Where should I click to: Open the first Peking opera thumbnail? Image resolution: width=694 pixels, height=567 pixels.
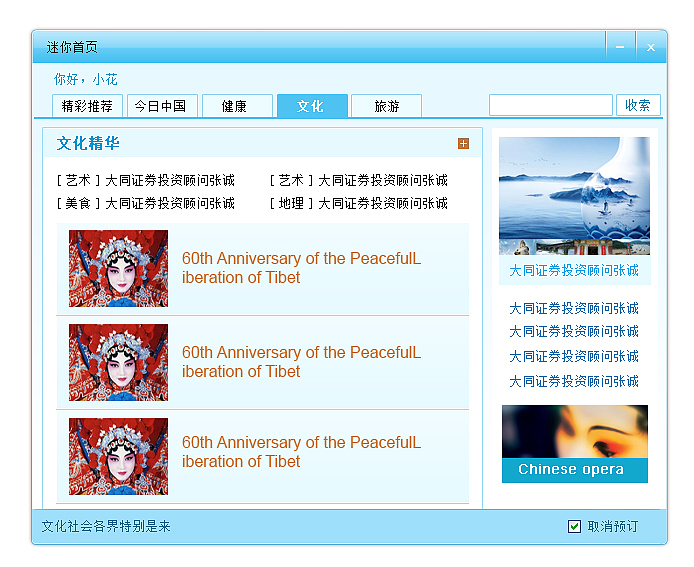pos(118,268)
